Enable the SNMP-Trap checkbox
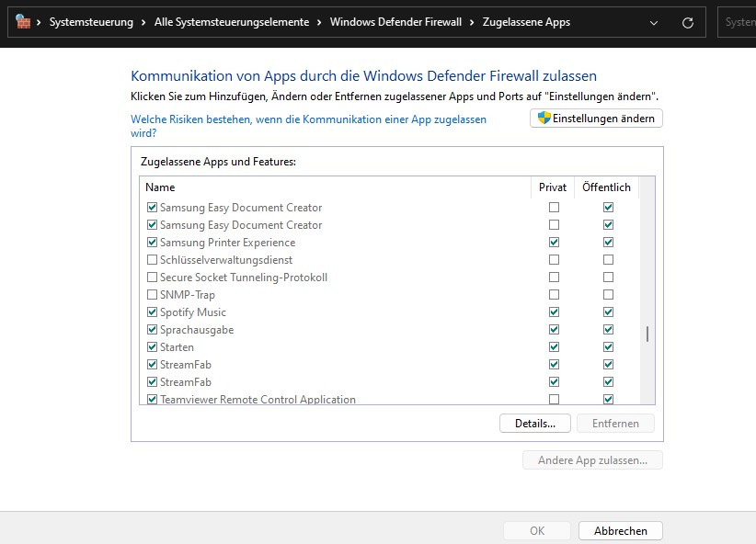The width and height of the screenshot is (756, 544). coord(152,295)
